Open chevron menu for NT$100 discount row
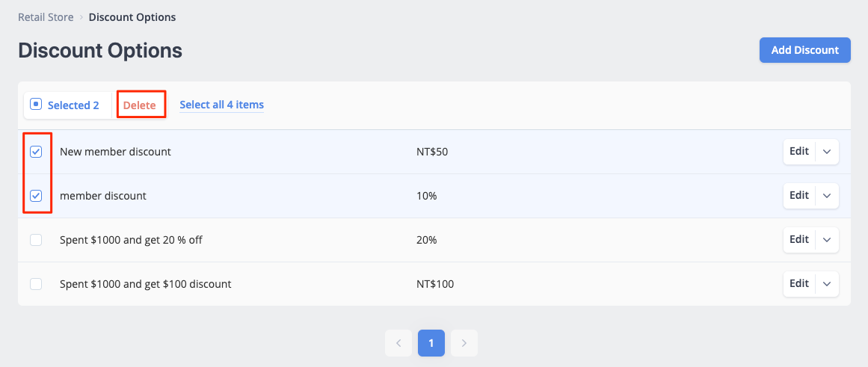The height and width of the screenshot is (367, 868). [827, 284]
